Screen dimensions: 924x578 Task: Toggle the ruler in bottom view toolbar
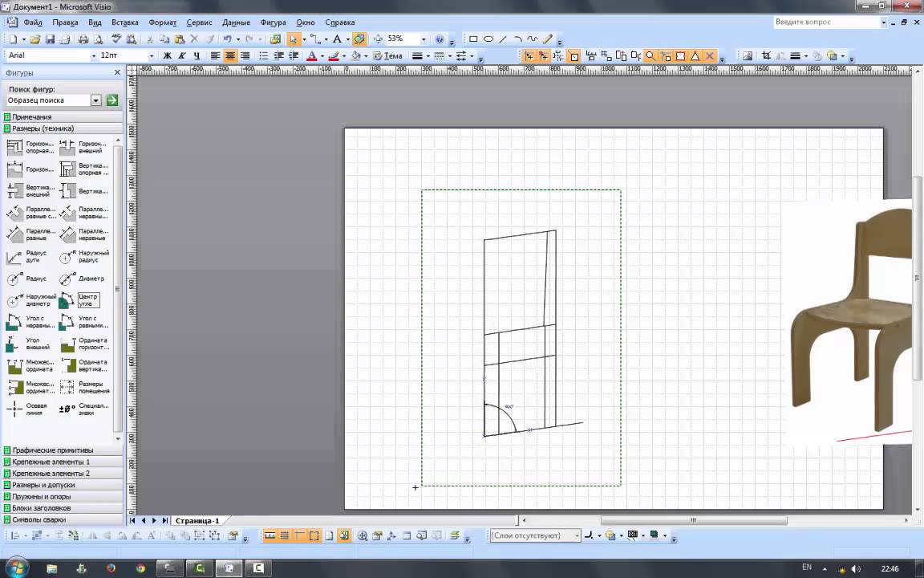point(269,535)
